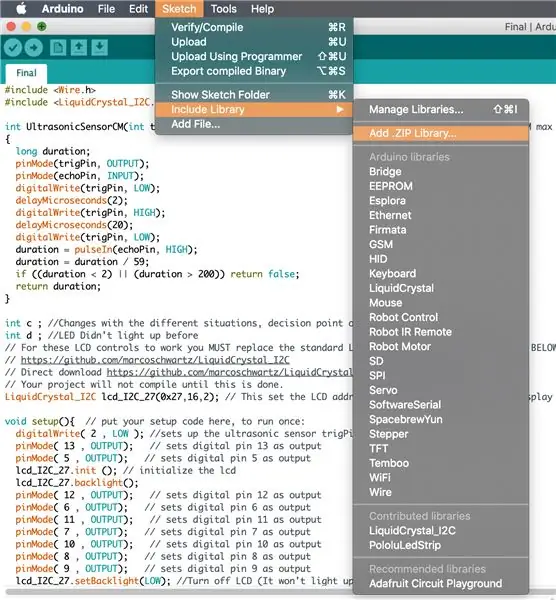This screenshot has height=600, width=556.
Task: Include the TFT library
Action: pyautogui.click(x=441, y=448)
